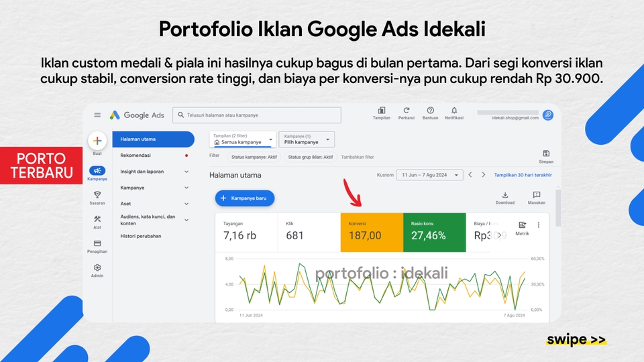The height and width of the screenshot is (362, 644).
Task: Click the Buat plus icon
Action: tap(97, 141)
